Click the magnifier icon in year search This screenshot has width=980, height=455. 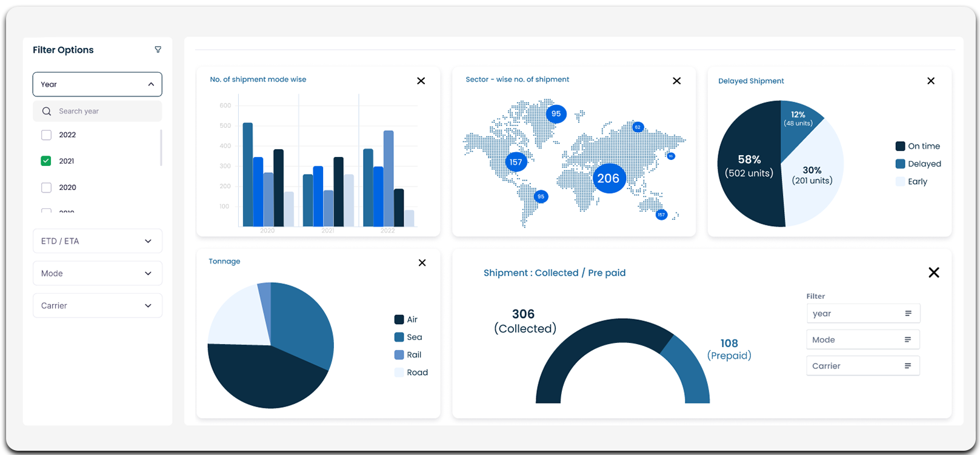(x=47, y=111)
